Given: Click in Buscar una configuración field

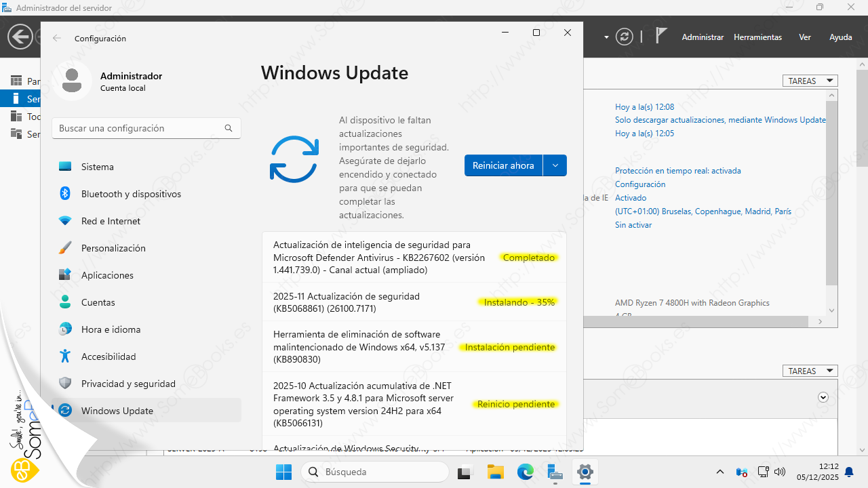Looking at the screenshot, I should 139,128.
